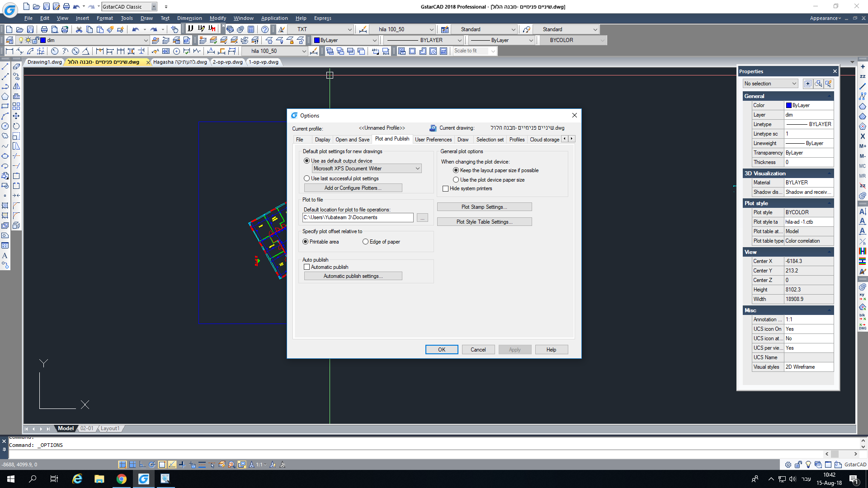The image size is (868, 488).
Task: Click the 'Automatic publish settings...' button
Action: pos(353,276)
